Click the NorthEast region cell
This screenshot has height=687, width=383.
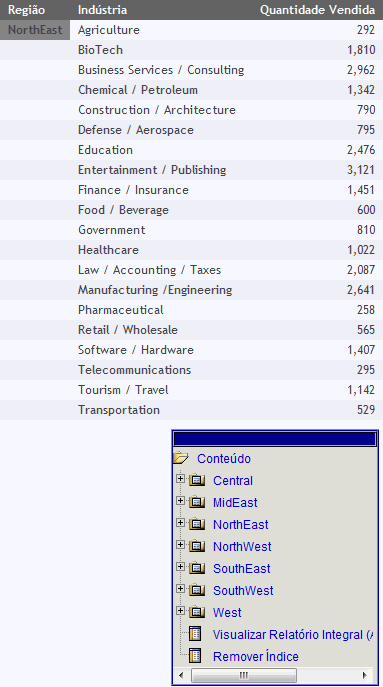click(x=35, y=30)
